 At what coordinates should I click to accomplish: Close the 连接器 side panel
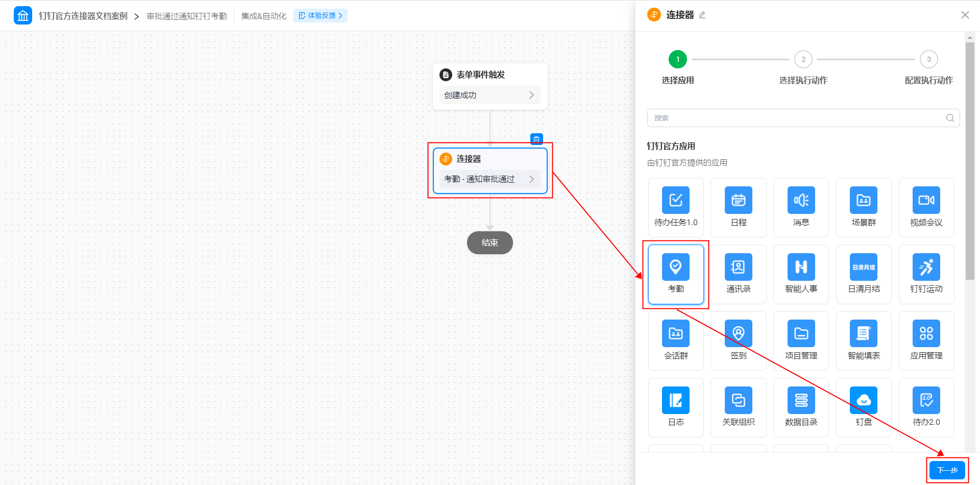(x=965, y=15)
